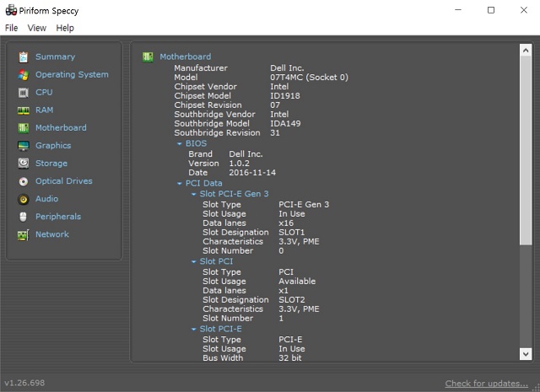This screenshot has height=392, width=540.
Task: Click the Motherboard icon in sidebar
Action: tap(23, 128)
